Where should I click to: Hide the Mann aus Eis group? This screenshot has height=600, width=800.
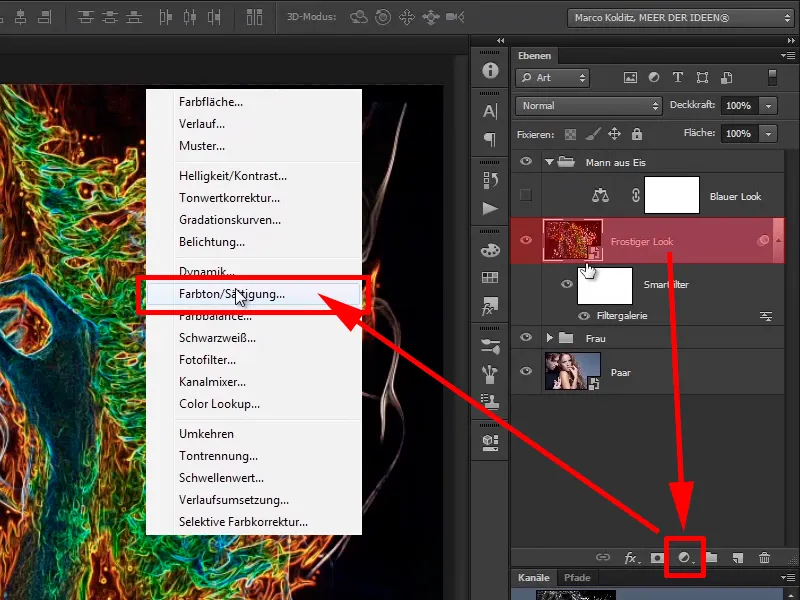coord(526,162)
